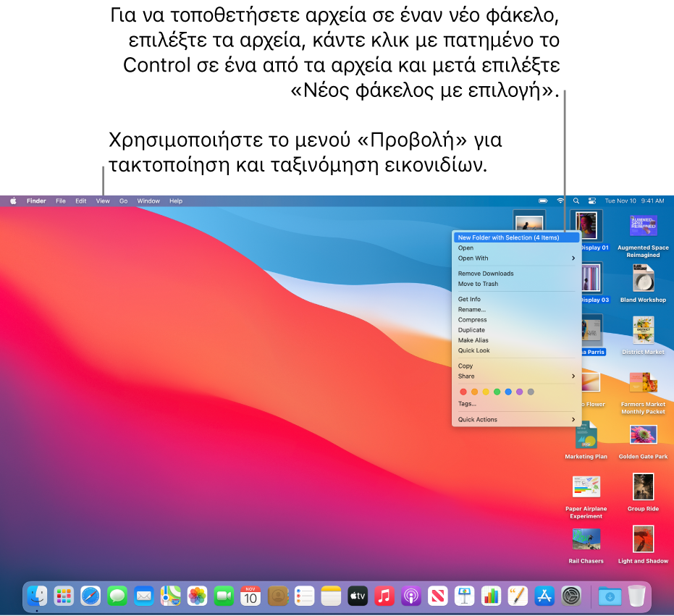674x616 pixels.
Task: Open Photos app in the Dock
Action: pos(198,596)
